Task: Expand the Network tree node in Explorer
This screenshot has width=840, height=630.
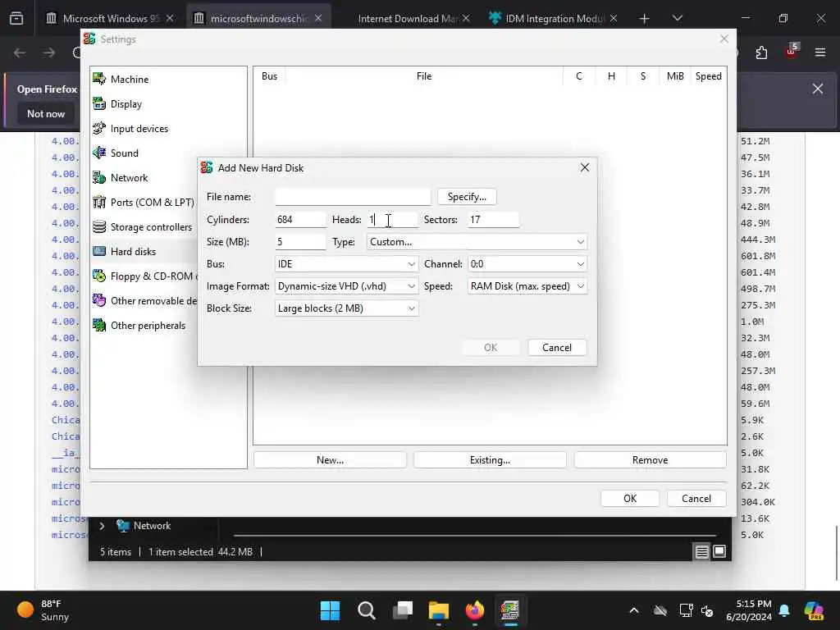Action: click(102, 526)
